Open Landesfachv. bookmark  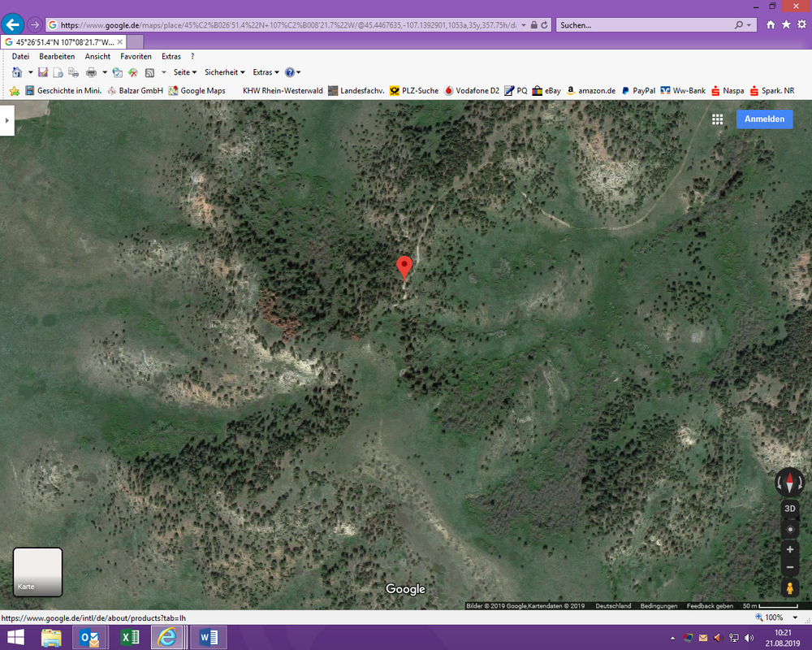point(356,91)
